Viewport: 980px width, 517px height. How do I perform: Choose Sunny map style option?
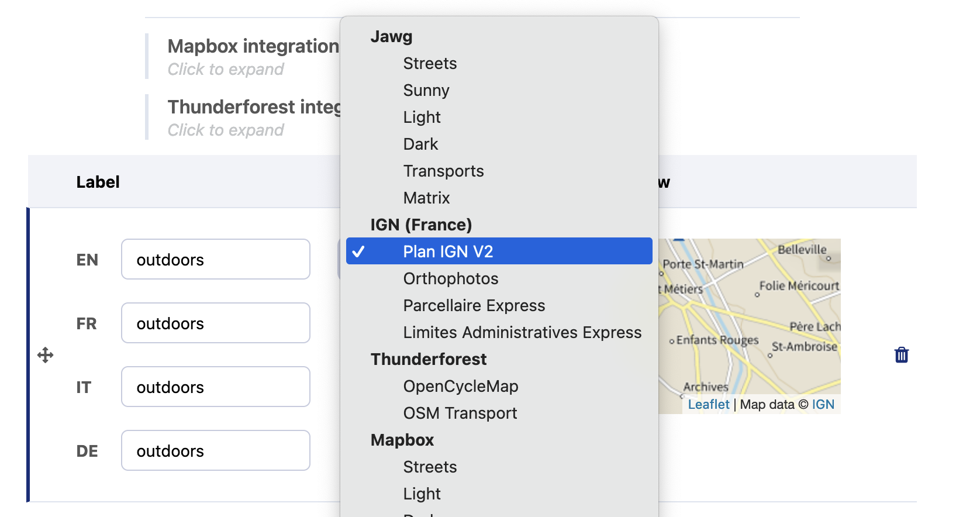[x=426, y=90]
